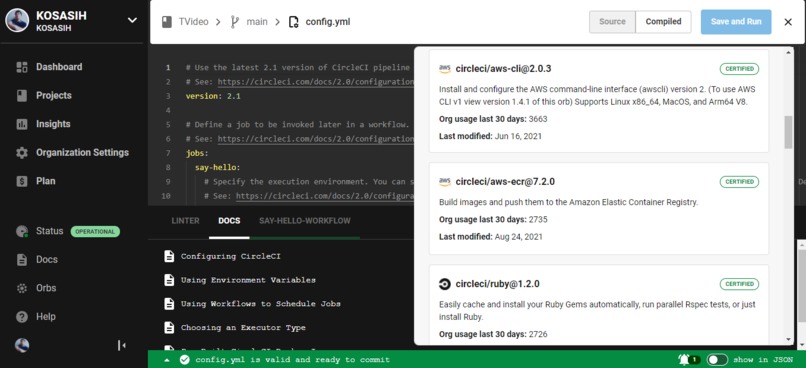
Task: Open the TVideo breadcrumb link
Action: 193,22
